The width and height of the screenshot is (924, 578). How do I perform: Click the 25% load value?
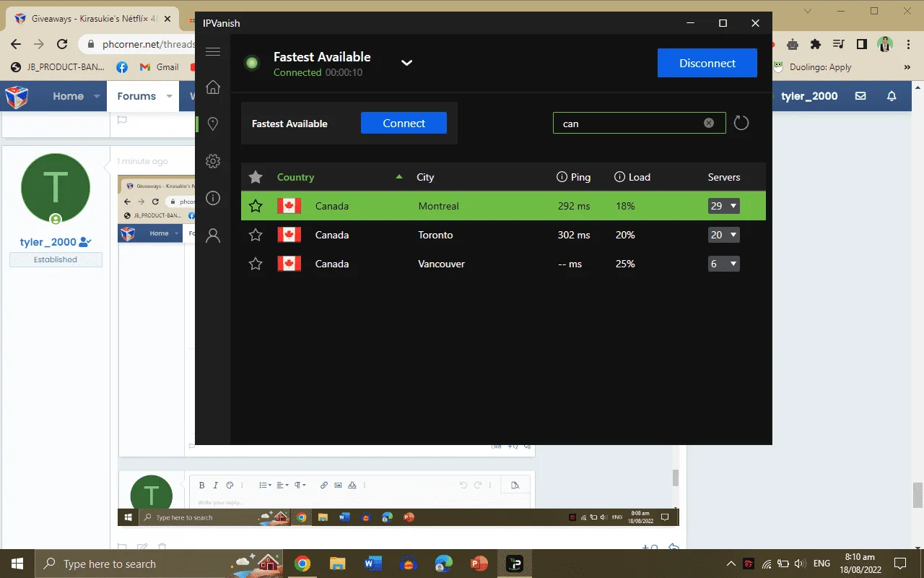pos(625,264)
